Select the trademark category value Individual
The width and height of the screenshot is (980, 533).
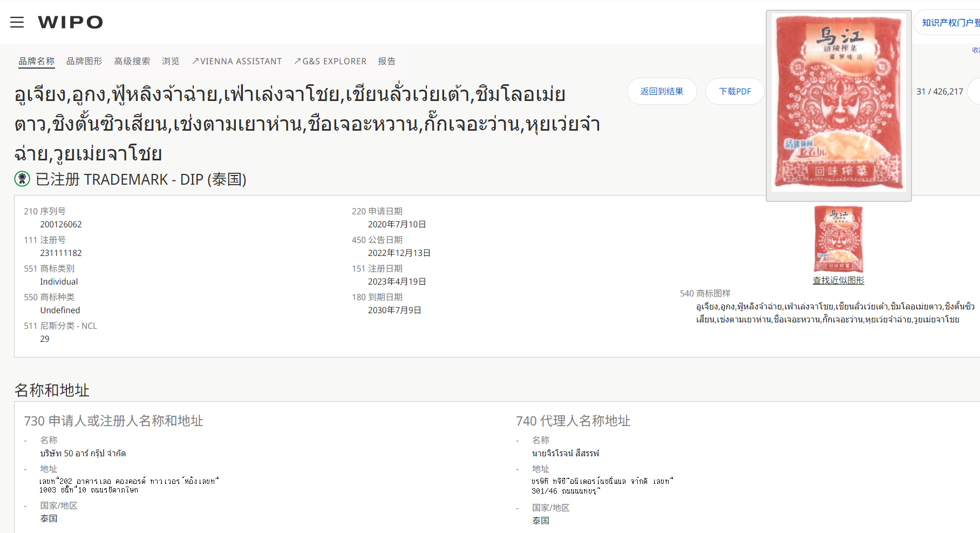pos(59,281)
